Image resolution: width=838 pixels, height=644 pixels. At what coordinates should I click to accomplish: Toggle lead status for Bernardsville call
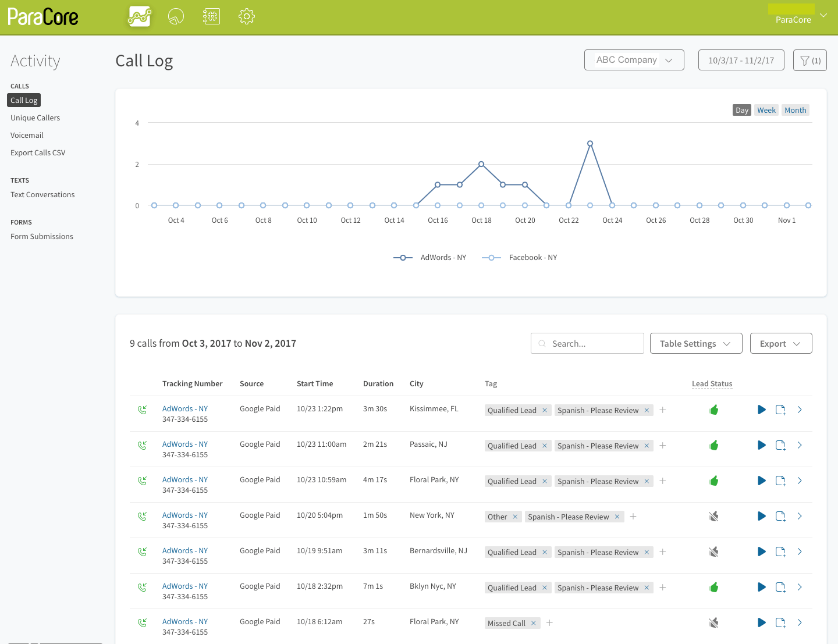[713, 552]
